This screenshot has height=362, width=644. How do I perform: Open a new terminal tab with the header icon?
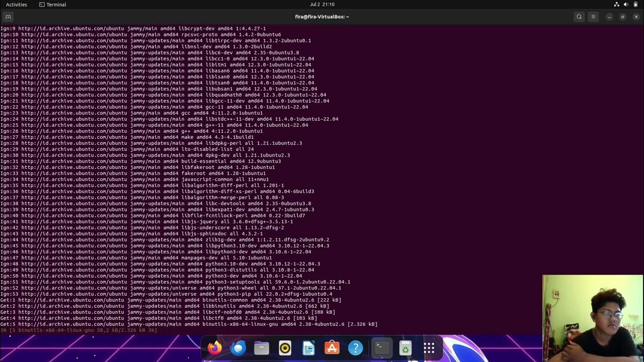click(x=8, y=17)
